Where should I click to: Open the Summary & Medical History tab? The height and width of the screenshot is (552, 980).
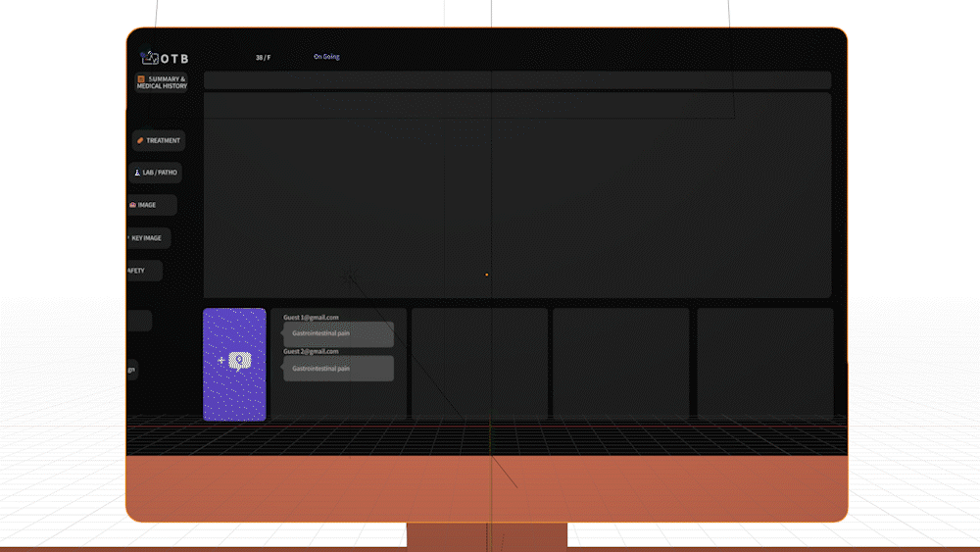coord(162,82)
